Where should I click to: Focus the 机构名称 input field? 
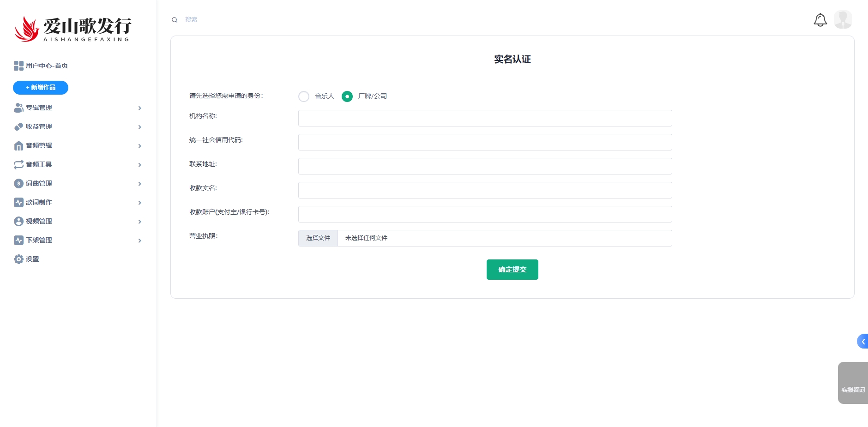(485, 118)
